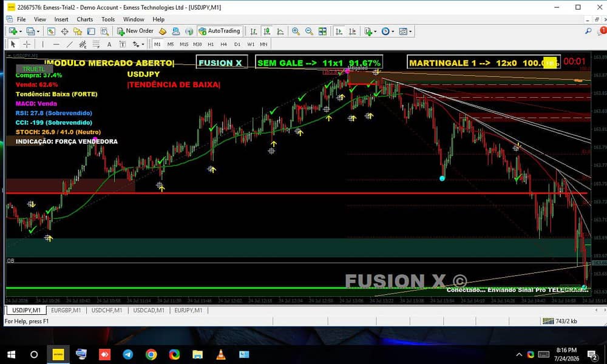The image size is (607, 364).
Task: Click the TRUETL button on chart
Action: pyautogui.click(x=34, y=69)
